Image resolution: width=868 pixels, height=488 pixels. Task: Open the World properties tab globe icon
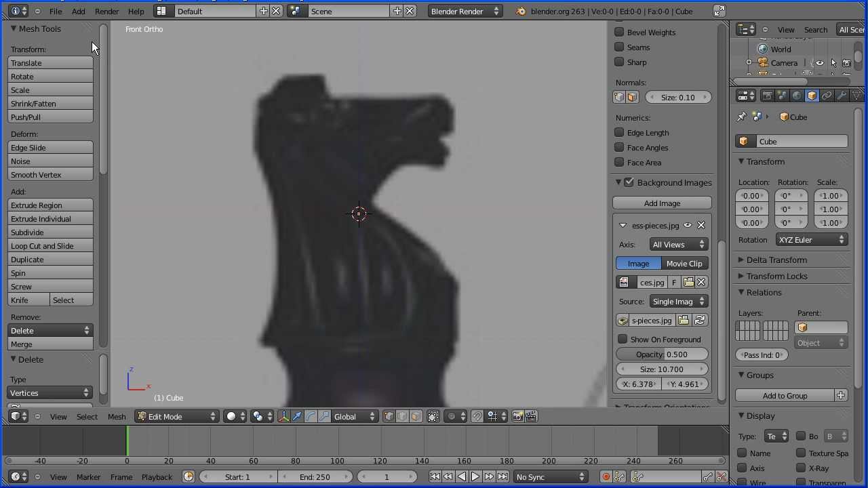[x=797, y=96]
